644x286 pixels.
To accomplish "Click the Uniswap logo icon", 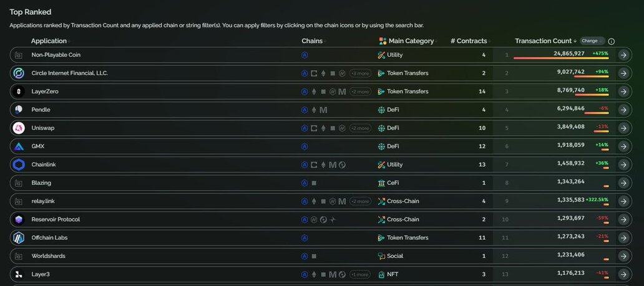I will click(x=19, y=128).
